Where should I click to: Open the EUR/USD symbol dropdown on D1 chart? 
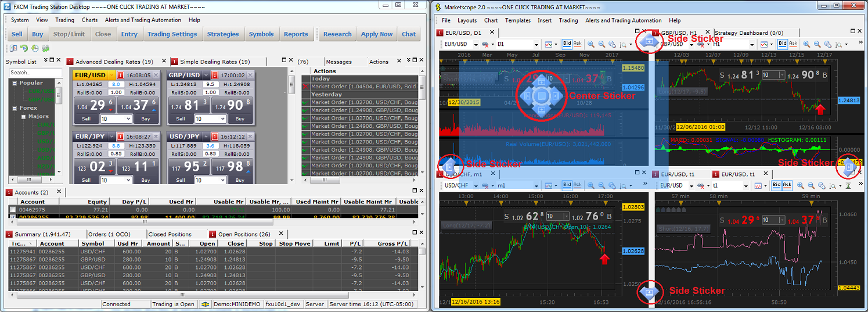pos(476,44)
